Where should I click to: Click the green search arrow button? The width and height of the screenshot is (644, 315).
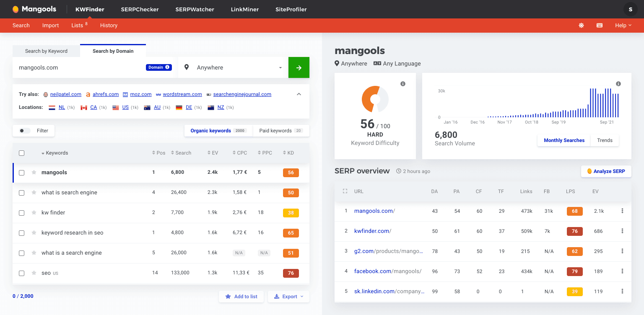tap(299, 67)
